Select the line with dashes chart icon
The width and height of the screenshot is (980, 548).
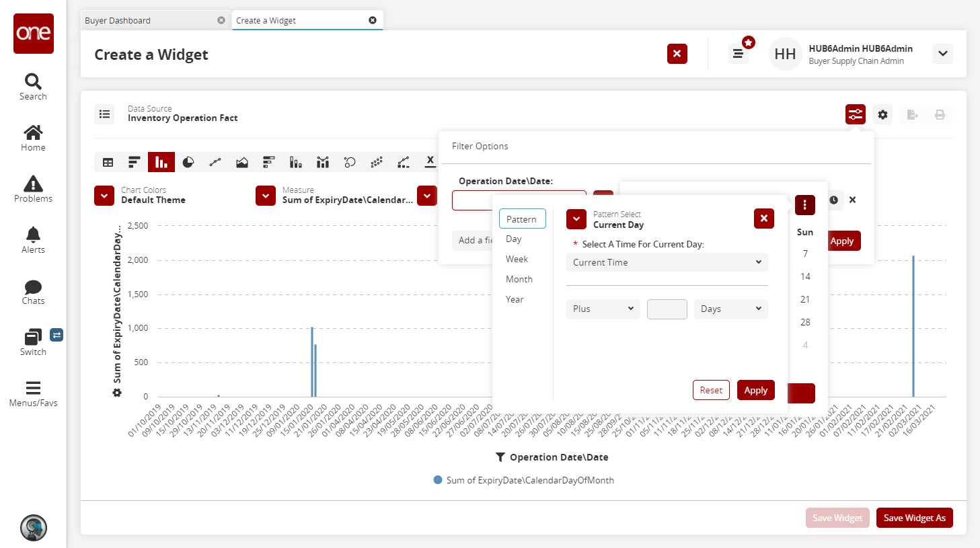404,162
